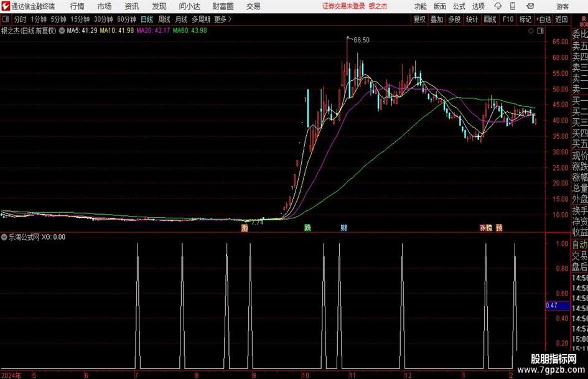Open the mobile phone icon in title bar

tap(513, 6)
